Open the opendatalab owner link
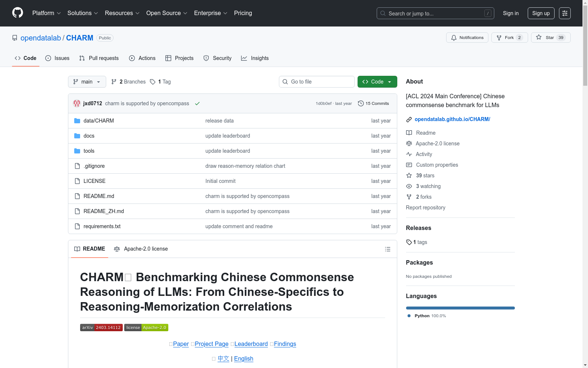588x368 pixels. click(41, 38)
